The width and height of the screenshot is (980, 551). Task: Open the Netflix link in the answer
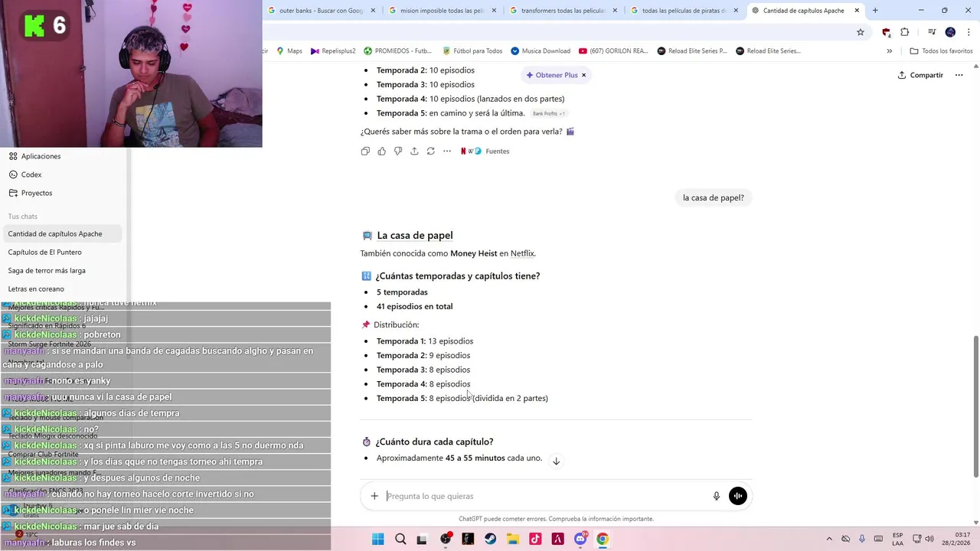pos(522,253)
